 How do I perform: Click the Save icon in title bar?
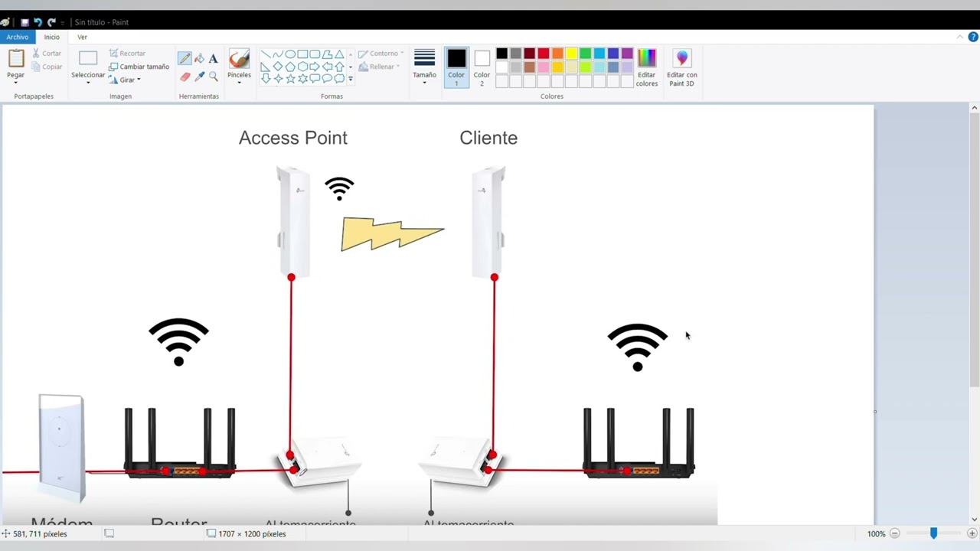click(24, 22)
